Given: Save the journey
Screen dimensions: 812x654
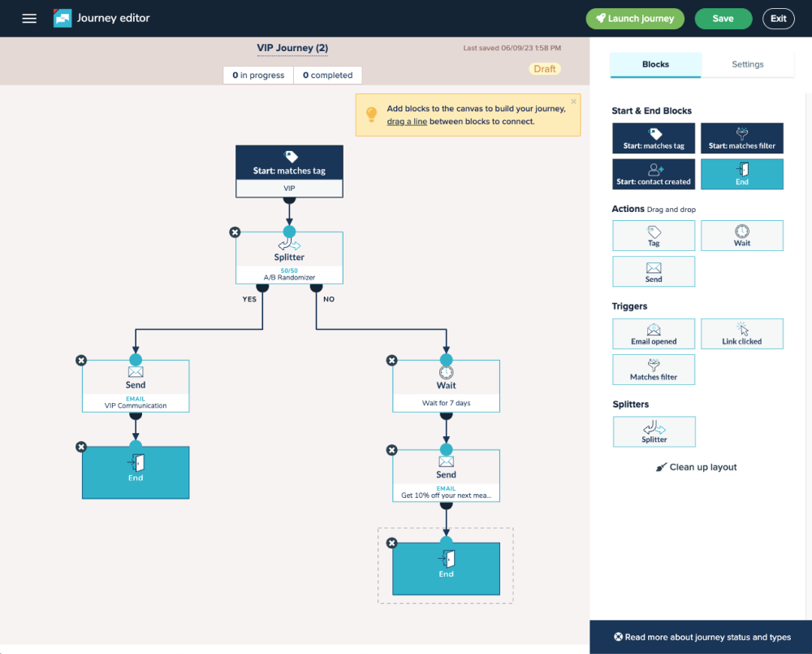Looking at the screenshot, I should click(x=723, y=19).
